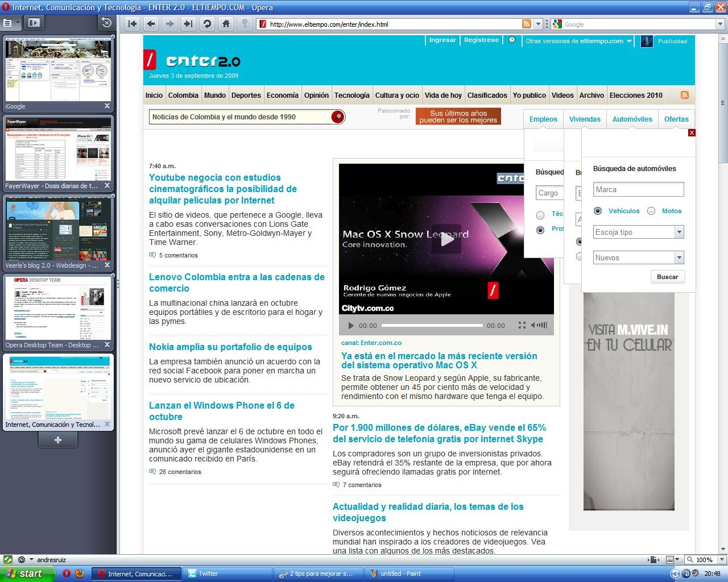
Task: Switch to the Viviendas tab
Action: pyautogui.click(x=585, y=119)
